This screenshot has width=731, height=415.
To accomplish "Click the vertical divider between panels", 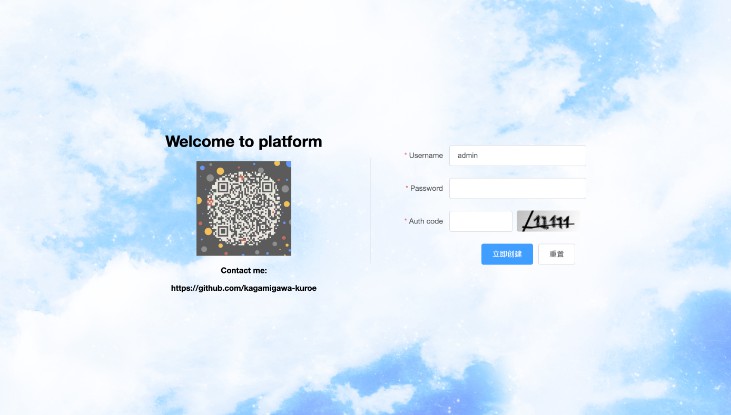I will (370, 211).
